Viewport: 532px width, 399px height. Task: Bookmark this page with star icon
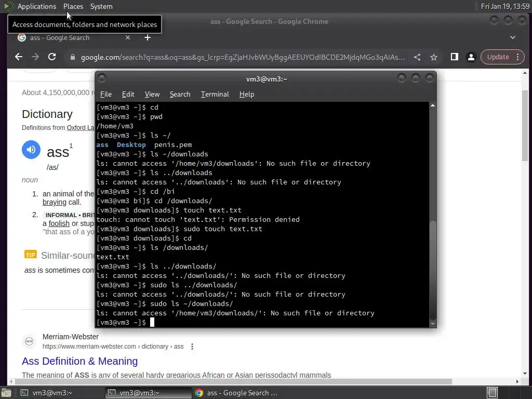point(434,57)
